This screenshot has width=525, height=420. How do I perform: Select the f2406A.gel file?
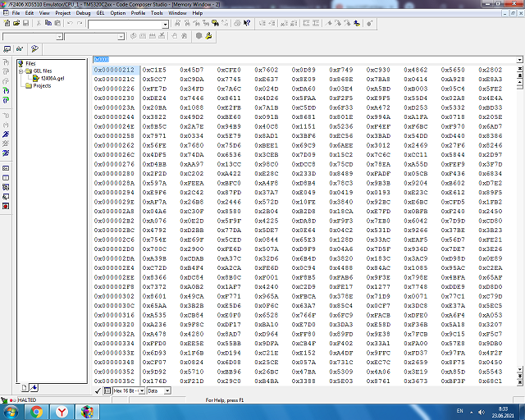pos(52,79)
